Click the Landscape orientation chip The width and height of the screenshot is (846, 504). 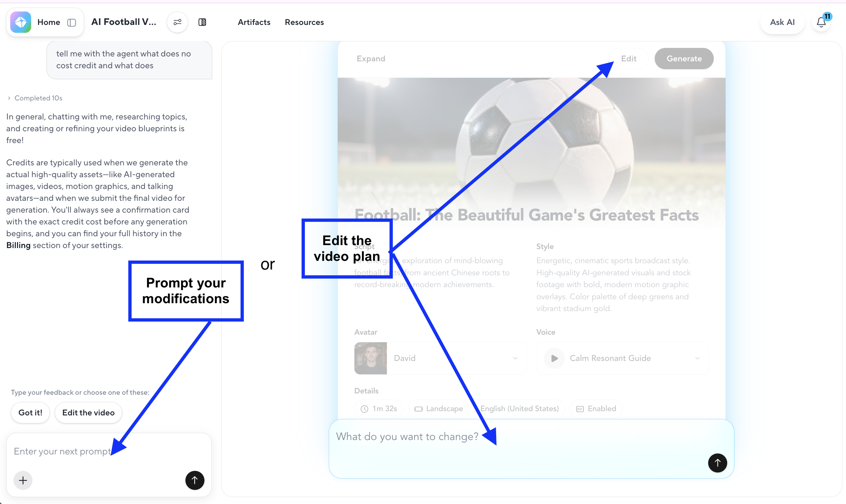438,409
